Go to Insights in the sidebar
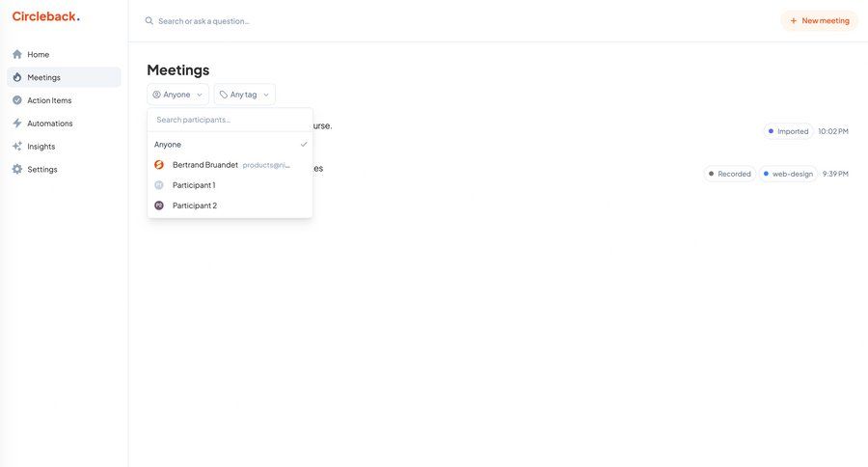The image size is (868, 467). 41,147
